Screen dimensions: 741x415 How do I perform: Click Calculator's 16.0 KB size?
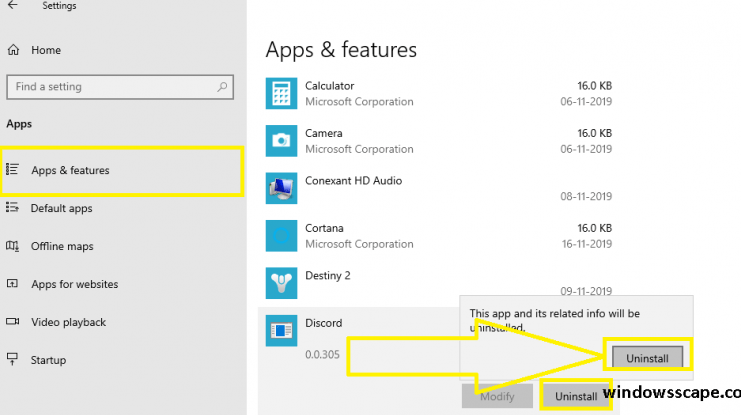coord(595,86)
